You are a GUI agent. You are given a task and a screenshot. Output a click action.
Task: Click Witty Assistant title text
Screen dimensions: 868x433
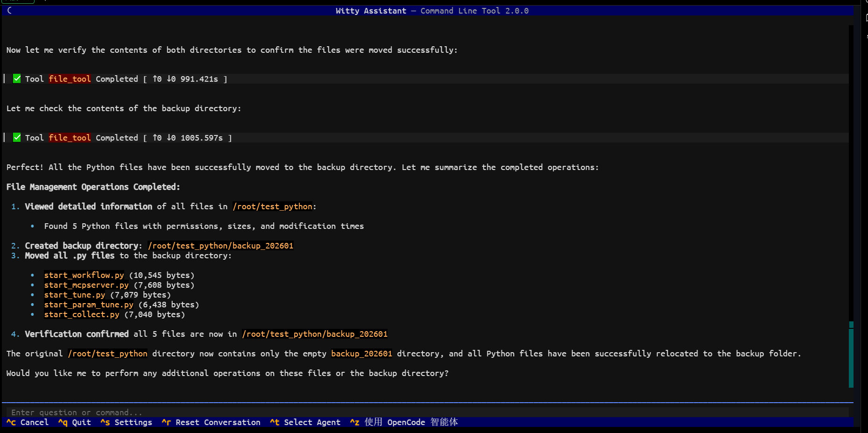pyautogui.click(x=371, y=11)
